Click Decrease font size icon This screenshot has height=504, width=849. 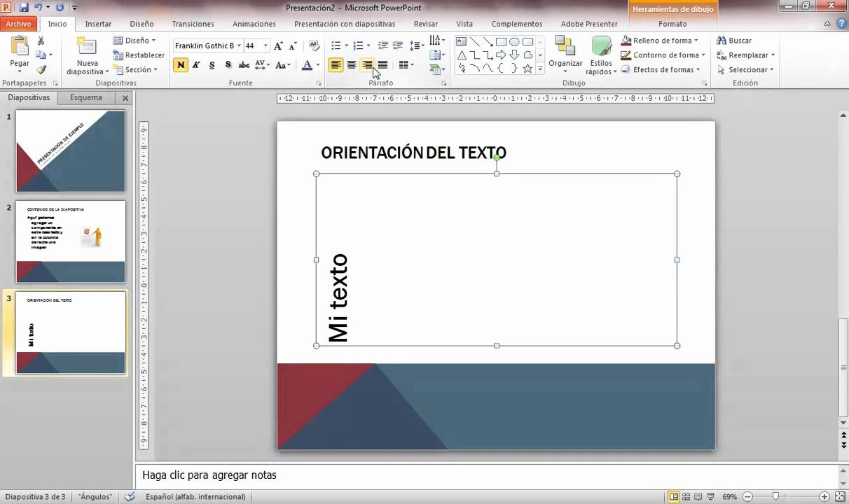coord(291,45)
